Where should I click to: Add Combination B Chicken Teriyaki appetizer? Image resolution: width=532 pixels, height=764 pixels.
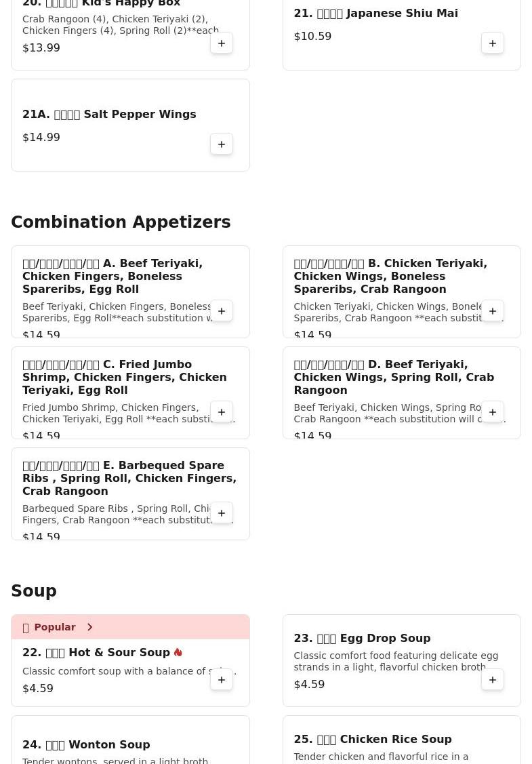(x=493, y=311)
